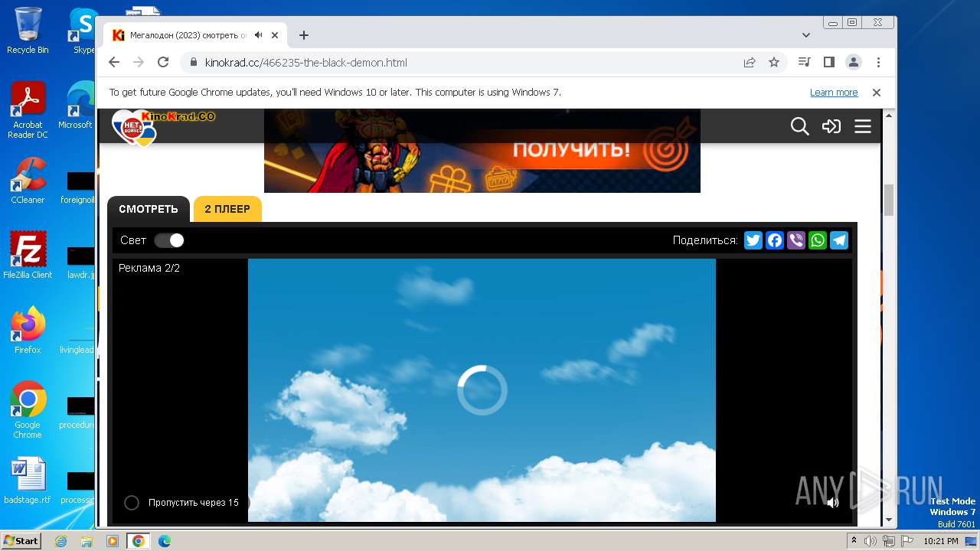Click the Learn more link
The width and height of the screenshot is (980, 551).
pyautogui.click(x=834, y=93)
